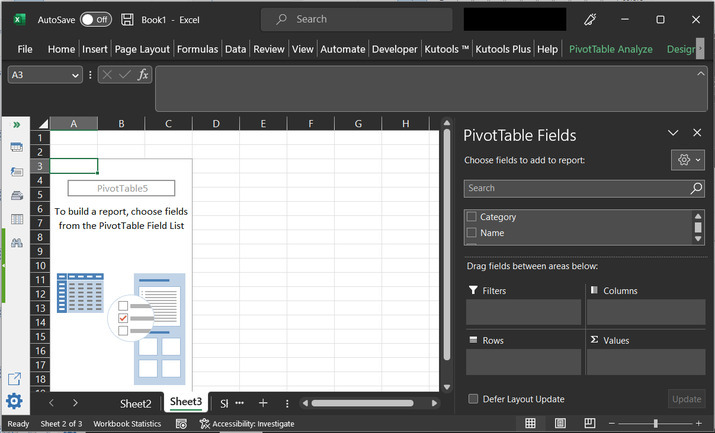Open Kutools settings gear in sidebar
Screen dimensions: 715x433
pos(15,402)
